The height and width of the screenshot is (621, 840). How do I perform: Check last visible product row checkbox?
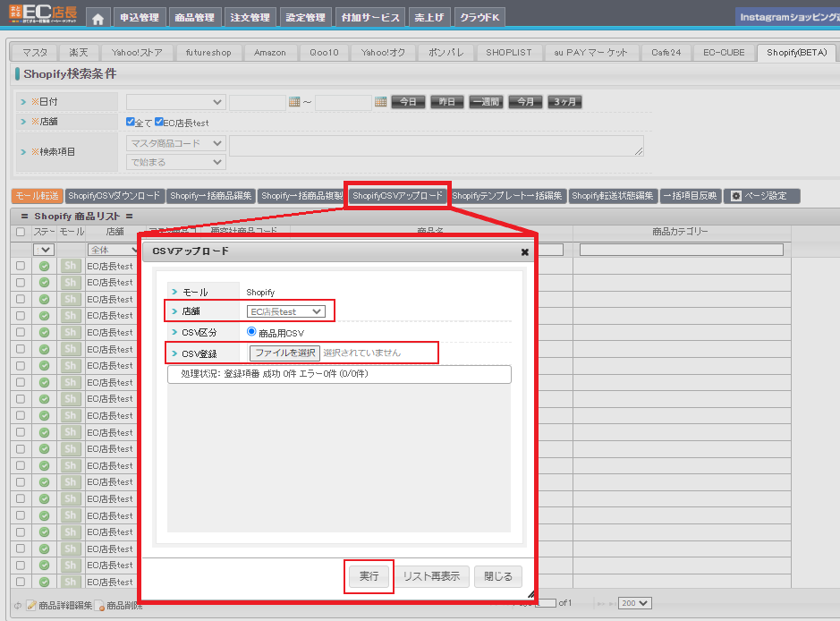coord(21,582)
